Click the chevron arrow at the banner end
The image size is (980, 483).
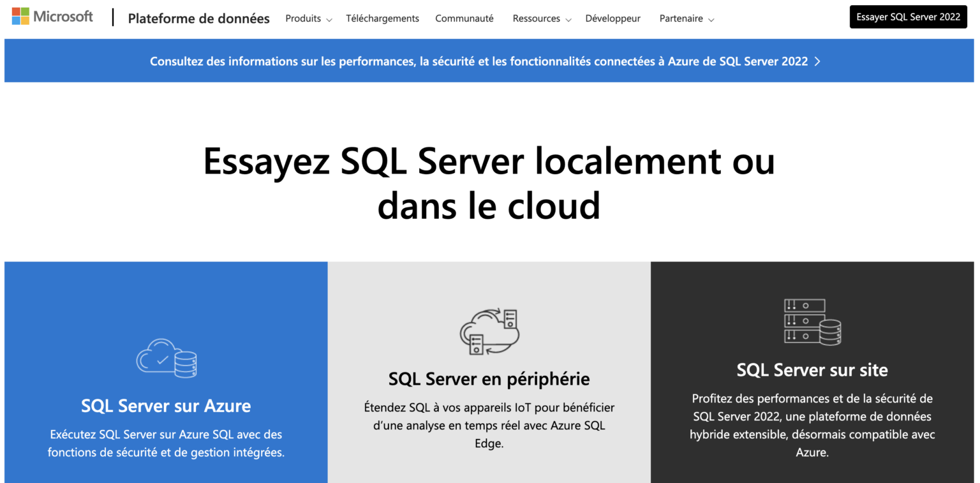click(x=817, y=61)
